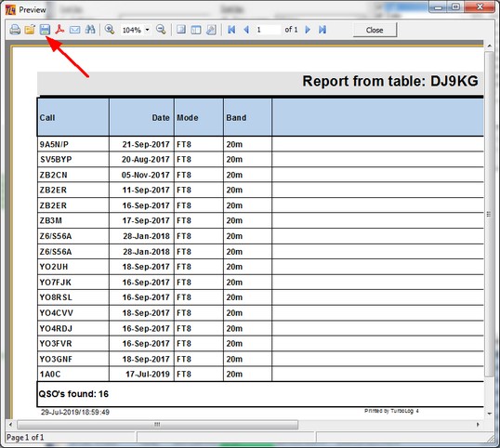
Task: Click the page number input field
Action: (268, 30)
